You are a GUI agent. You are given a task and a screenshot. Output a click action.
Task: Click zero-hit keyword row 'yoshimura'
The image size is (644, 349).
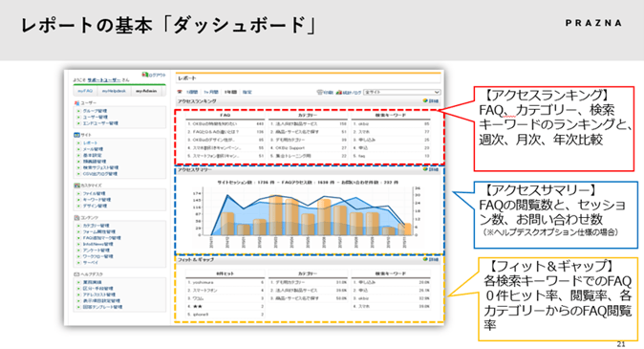coord(225,282)
